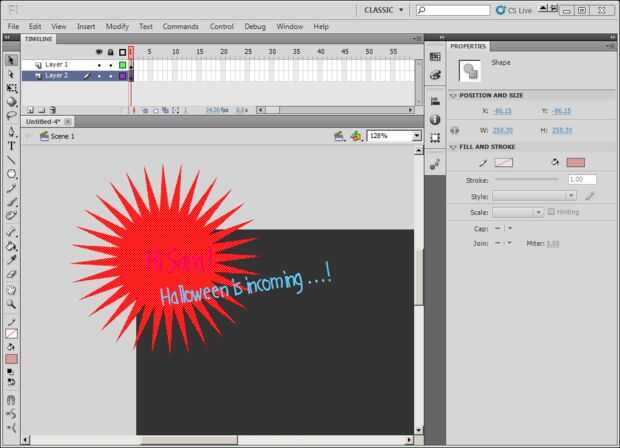The height and width of the screenshot is (448, 620).
Task: Open the stage zoom percentage dropdown
Action: point(415,136)
